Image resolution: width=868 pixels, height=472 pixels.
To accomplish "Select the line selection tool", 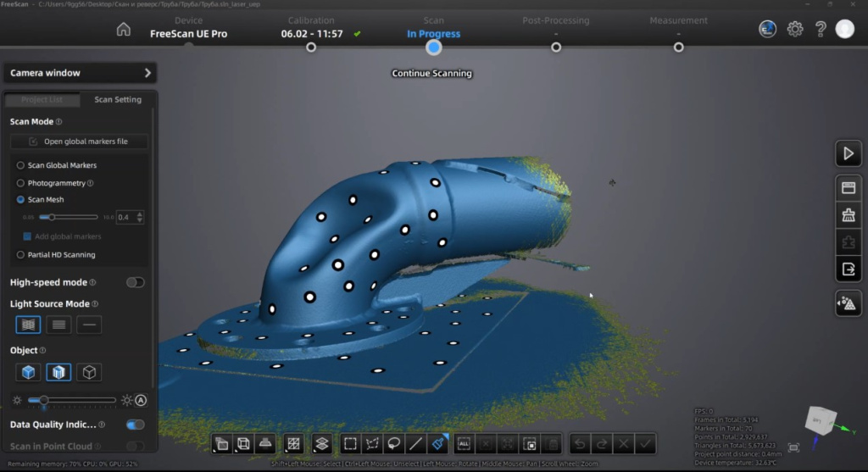I will (415, 443).
